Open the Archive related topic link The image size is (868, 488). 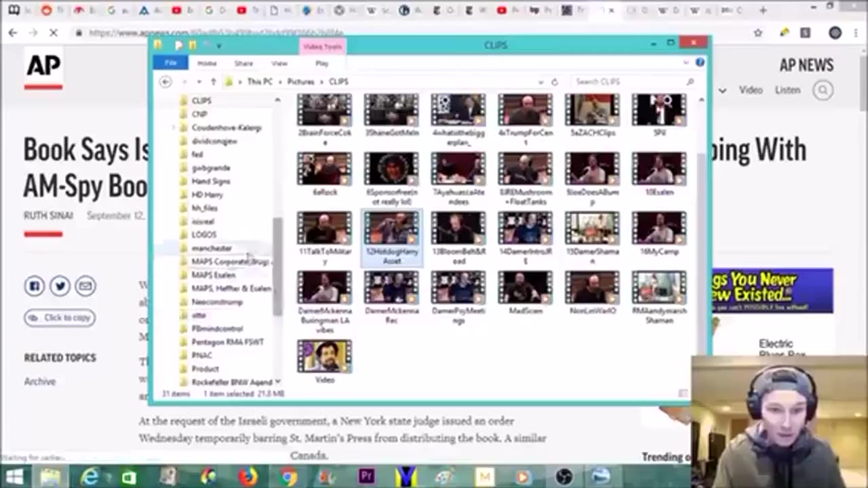tap(40, 382)
